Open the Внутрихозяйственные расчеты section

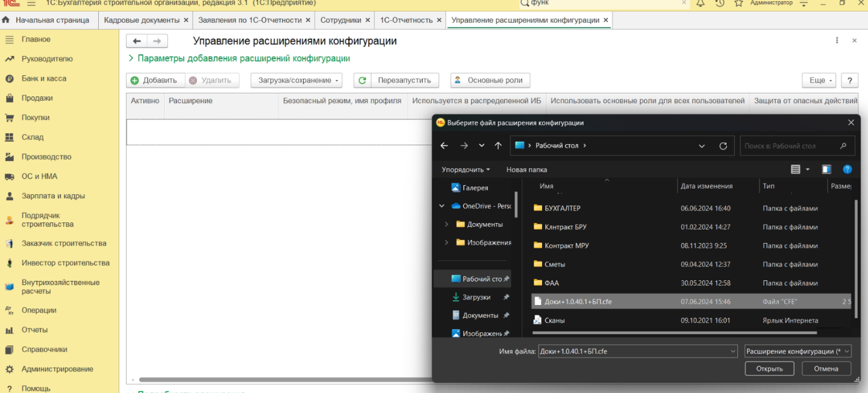tap(60, 287)
